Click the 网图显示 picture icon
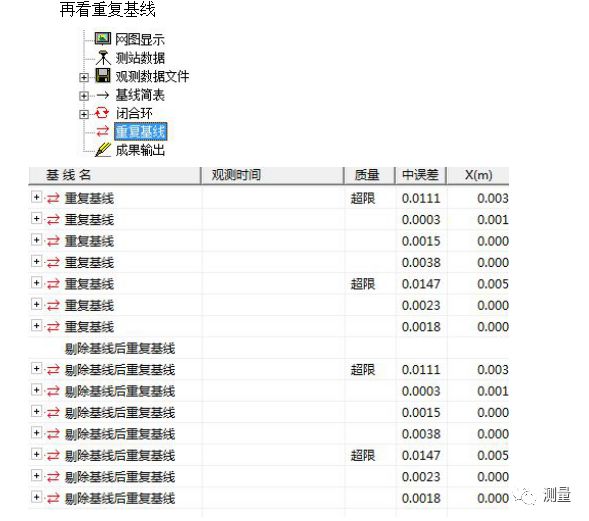 click(103, 38)
